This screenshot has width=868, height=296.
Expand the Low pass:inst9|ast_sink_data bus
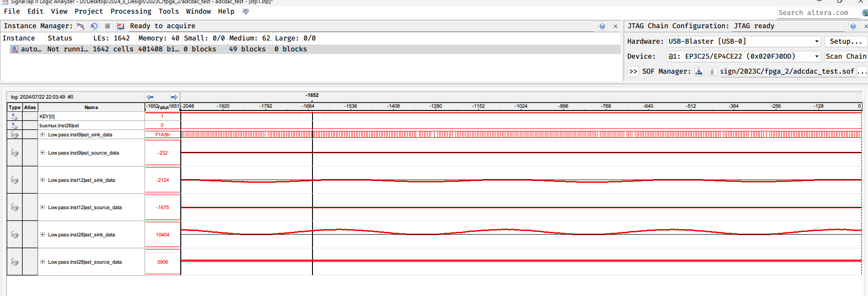43,135
